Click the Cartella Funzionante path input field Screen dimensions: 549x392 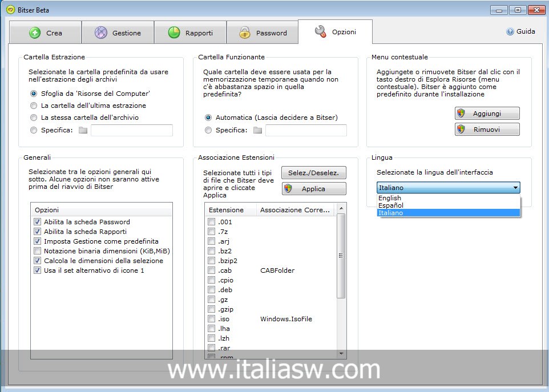tap(306, 130)
